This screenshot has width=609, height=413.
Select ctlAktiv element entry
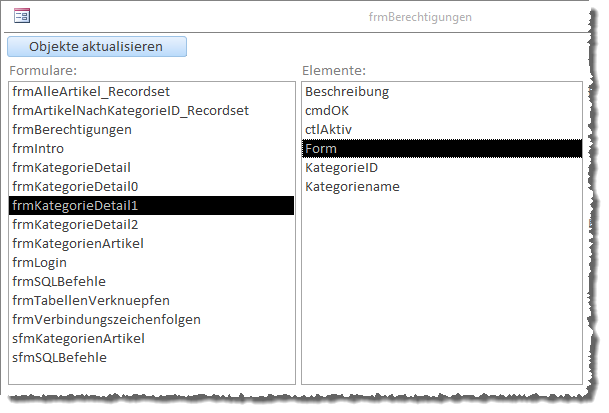pyautogui.click(x=329, y=129)
